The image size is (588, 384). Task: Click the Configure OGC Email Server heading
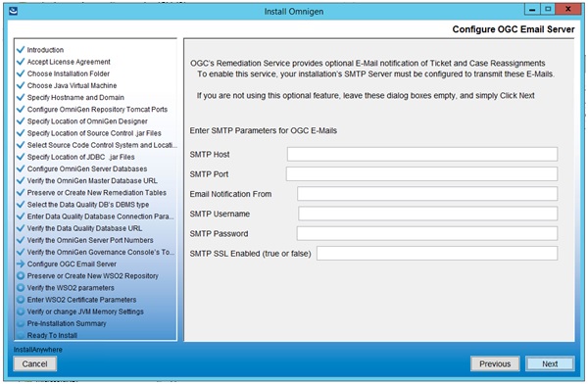(514, 29)
